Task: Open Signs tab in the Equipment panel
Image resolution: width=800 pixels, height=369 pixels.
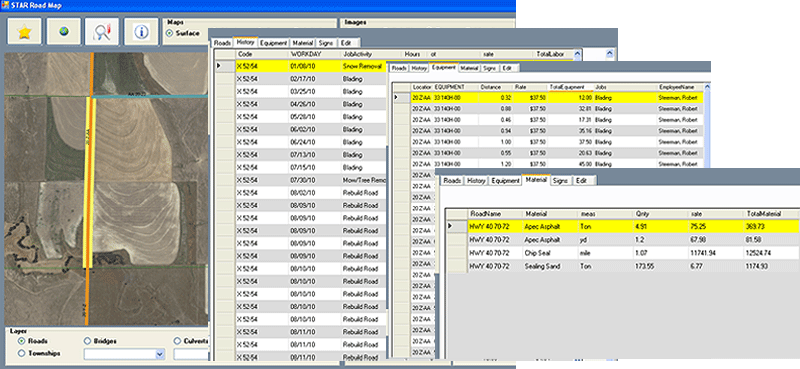Action: pyautogui.click(x=489, y=68)
